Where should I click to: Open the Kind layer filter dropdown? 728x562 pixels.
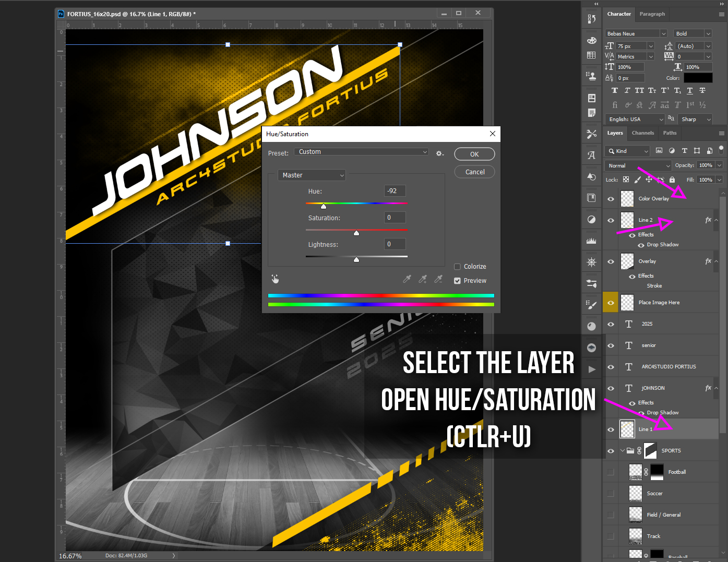pos(627,151)
